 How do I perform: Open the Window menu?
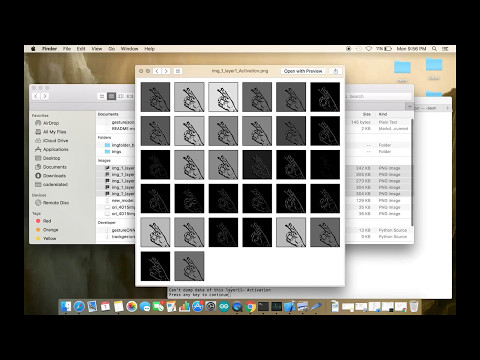pyautogui.click(x=129, y=49)
